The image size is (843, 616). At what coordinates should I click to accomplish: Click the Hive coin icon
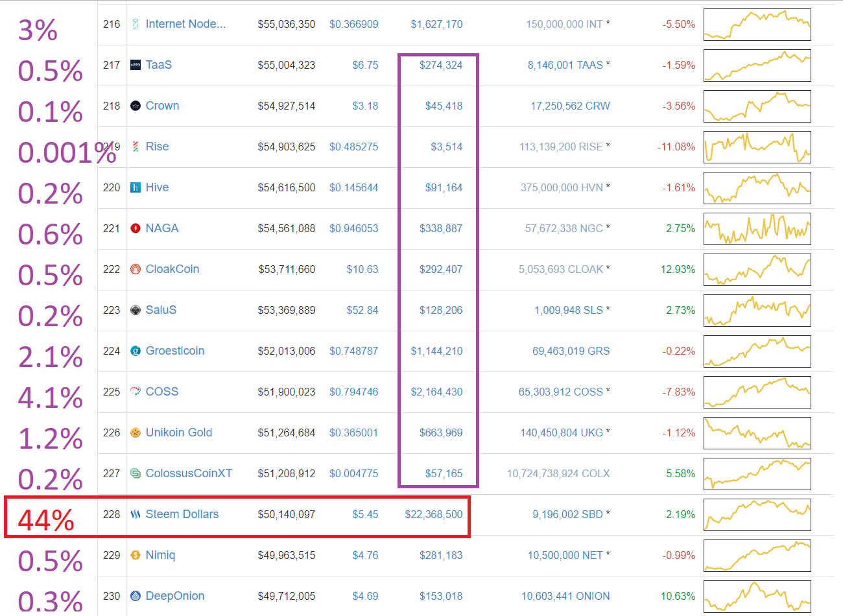136,187
